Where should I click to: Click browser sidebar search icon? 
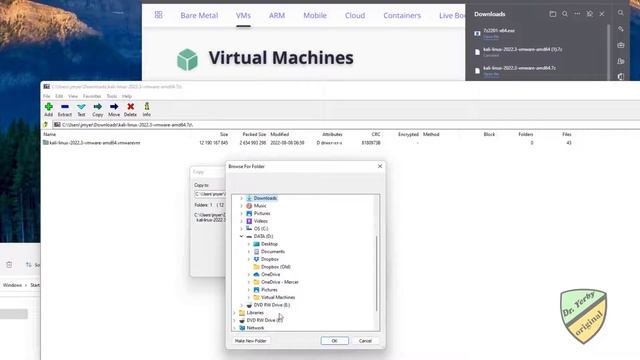[x=621, y=13]
